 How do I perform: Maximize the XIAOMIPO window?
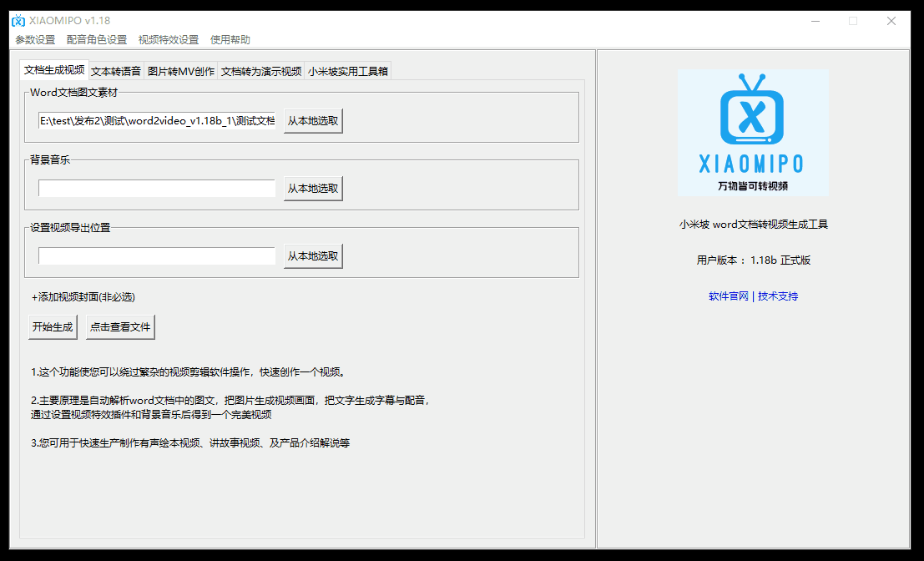[853, 21]
